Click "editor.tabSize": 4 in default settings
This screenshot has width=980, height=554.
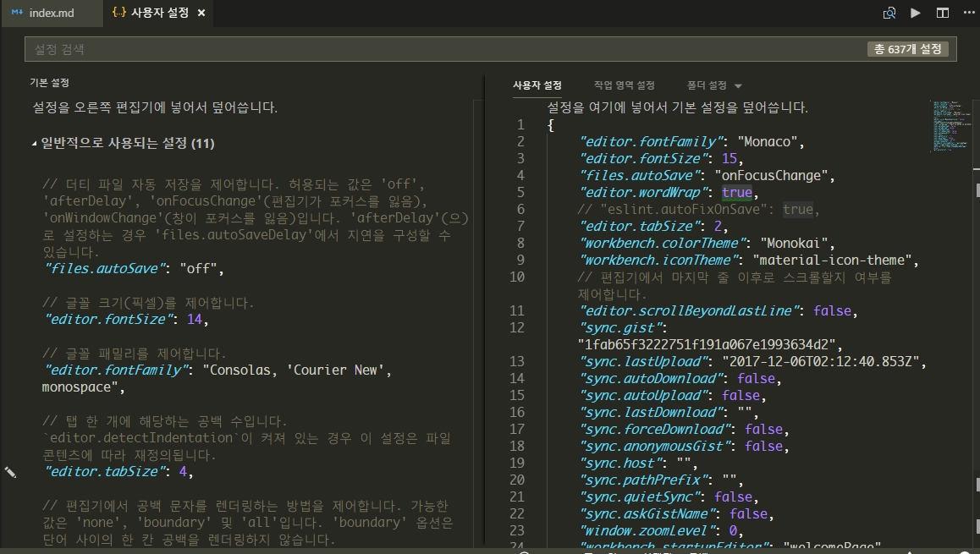[x=118, y=472]
